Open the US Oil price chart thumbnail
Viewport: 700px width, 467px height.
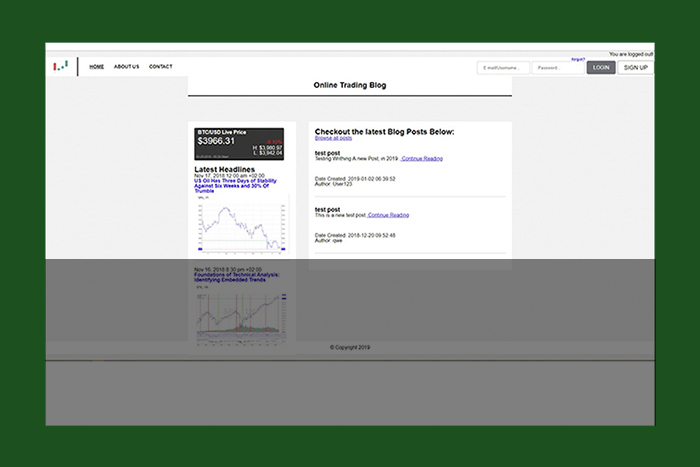click(x=242, y=225)
